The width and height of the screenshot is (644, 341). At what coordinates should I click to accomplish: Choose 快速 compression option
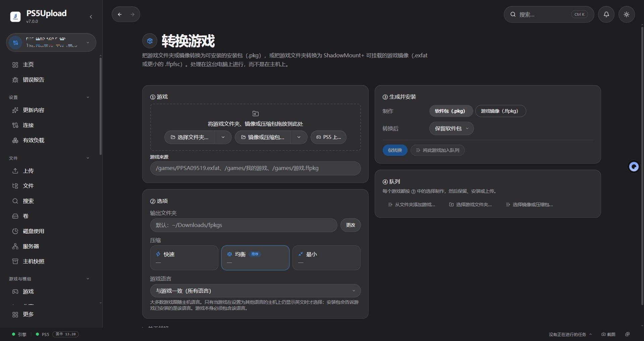click(x=184, y=258)
